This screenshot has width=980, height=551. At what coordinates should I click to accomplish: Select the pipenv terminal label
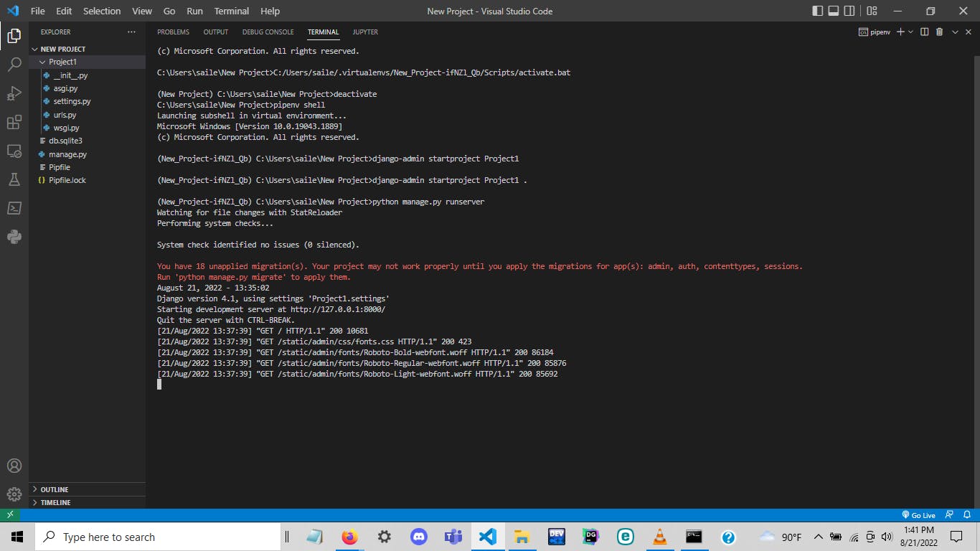click(x=875, y=32)
